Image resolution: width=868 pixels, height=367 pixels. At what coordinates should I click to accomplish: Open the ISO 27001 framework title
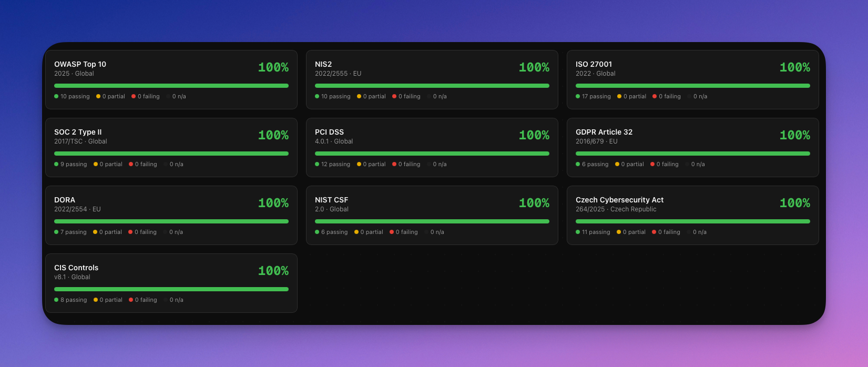(x=594, y=64)
